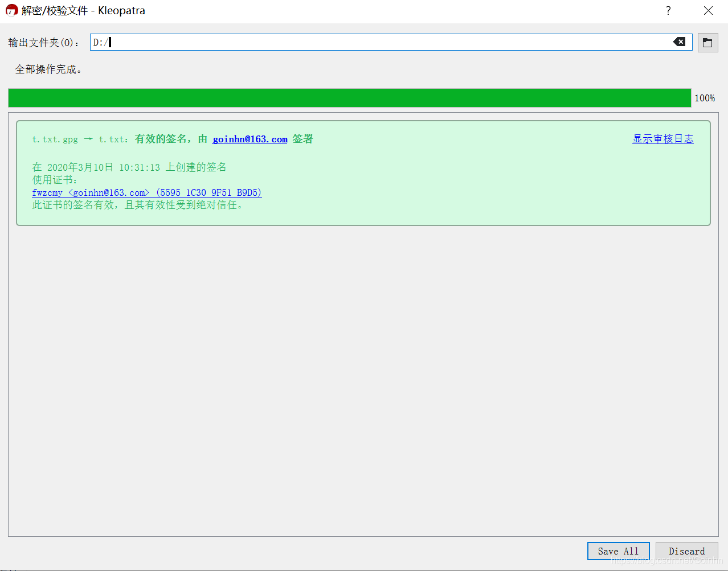Viewport: 728px width, 571px height.
Task: Click Discard button
Action: pos(686,551)
